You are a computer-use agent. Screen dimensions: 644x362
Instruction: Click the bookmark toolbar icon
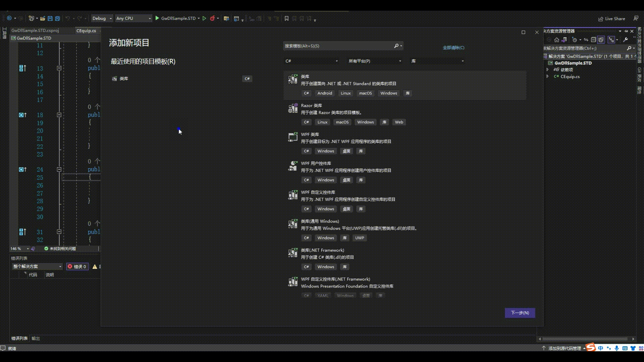point(286,18)
